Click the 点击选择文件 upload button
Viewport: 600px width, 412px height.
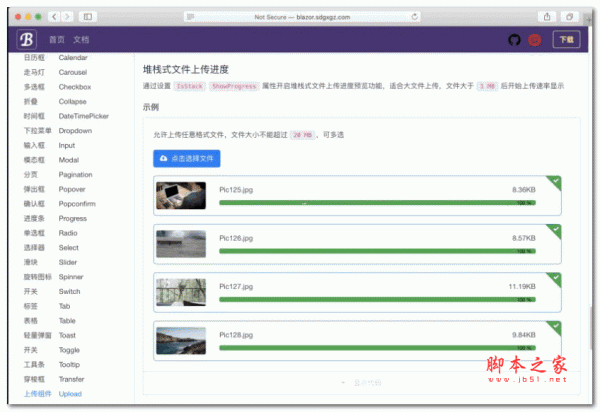coord(187,158)
